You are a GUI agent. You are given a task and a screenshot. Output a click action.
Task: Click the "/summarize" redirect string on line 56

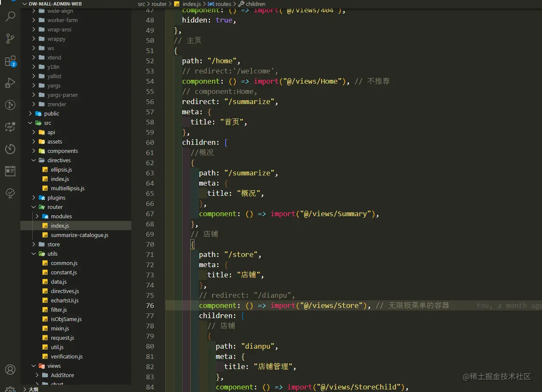tap(249, 102)
